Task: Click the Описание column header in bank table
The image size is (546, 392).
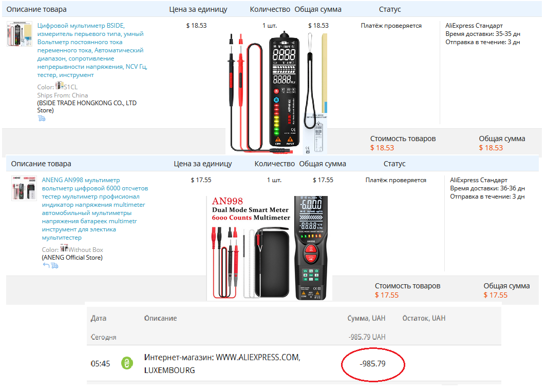Action: tap(161, 318)
